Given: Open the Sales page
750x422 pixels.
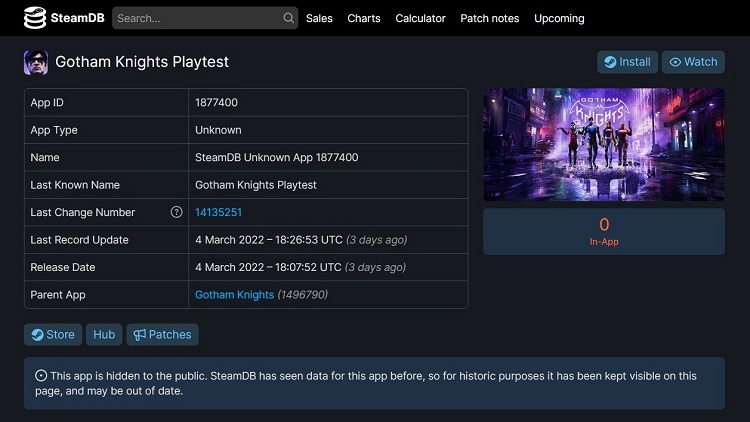Looking at the screenshot, I should [x=319, y=18].
